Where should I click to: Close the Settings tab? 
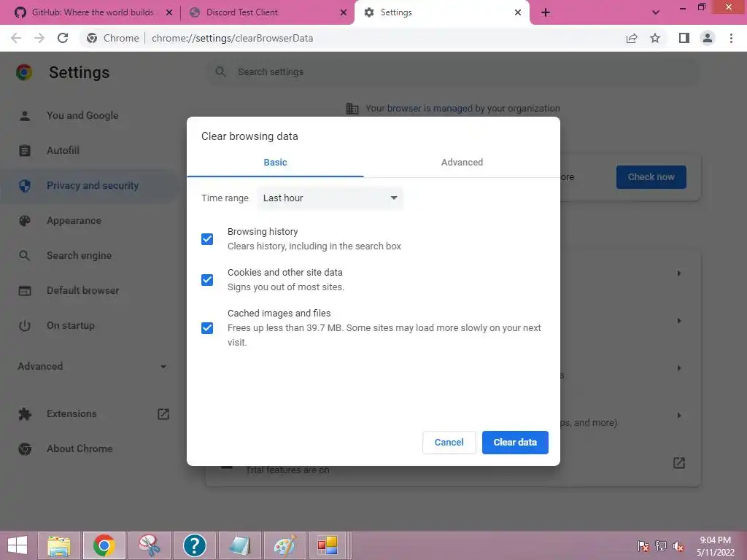[x=518, y=12]
